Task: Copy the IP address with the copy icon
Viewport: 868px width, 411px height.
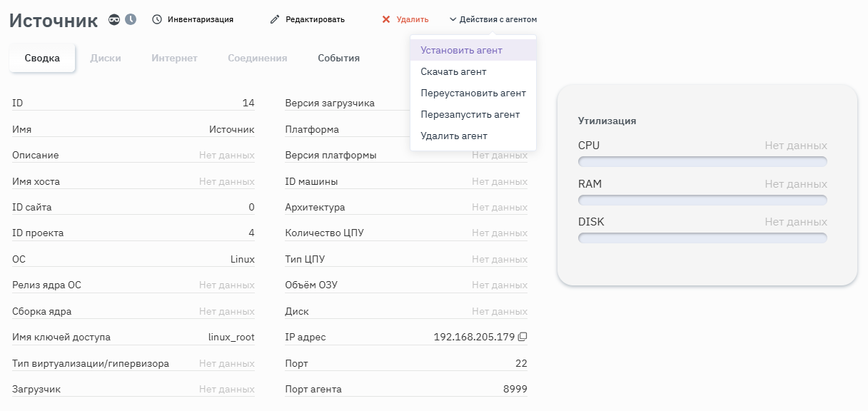Action: pyautogui.click(x=523, y=337)
